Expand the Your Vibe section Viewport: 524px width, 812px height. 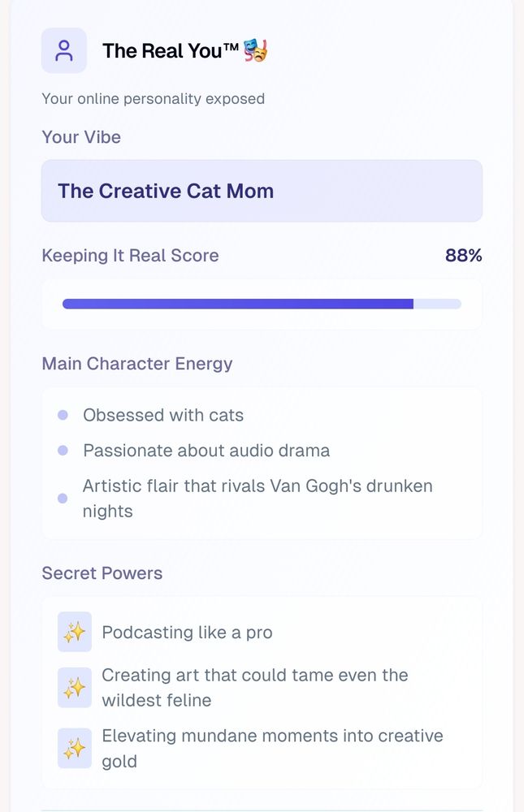(x=81, y=136)
